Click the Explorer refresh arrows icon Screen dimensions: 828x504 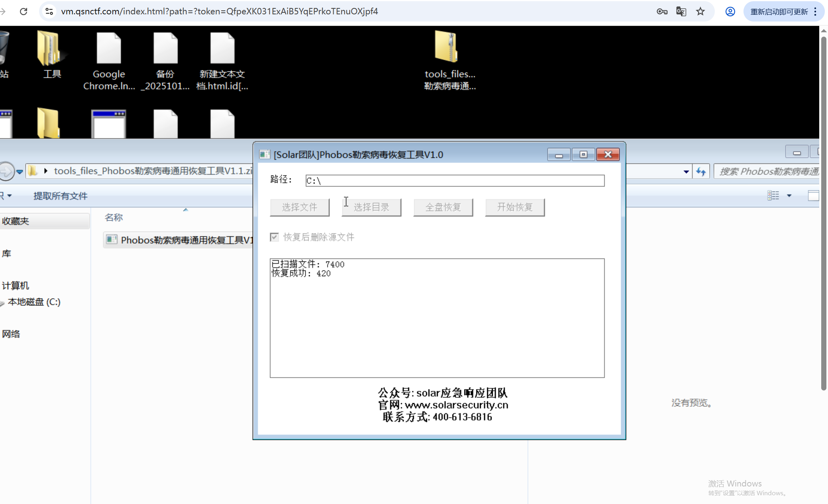coord(701,172)
